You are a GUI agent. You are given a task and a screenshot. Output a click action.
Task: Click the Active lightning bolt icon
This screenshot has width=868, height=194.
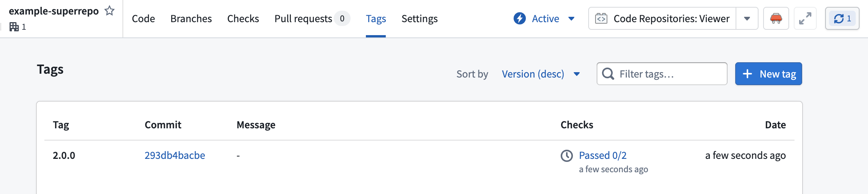point(519,18)
